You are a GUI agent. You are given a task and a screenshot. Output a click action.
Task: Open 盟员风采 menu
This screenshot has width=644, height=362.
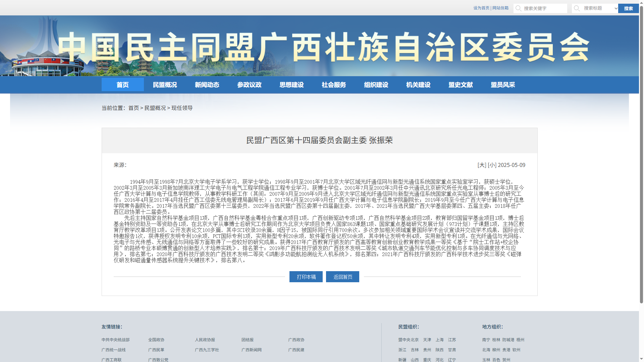click(503, 85)
